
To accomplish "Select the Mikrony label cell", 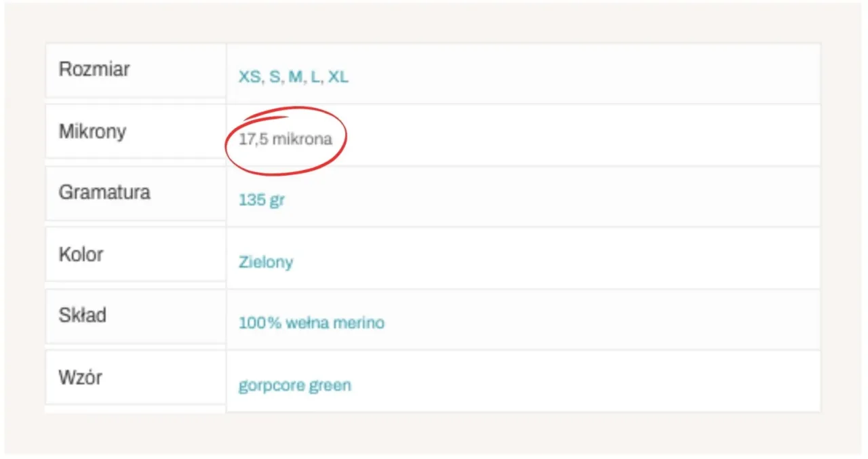I will coord(135,132).
